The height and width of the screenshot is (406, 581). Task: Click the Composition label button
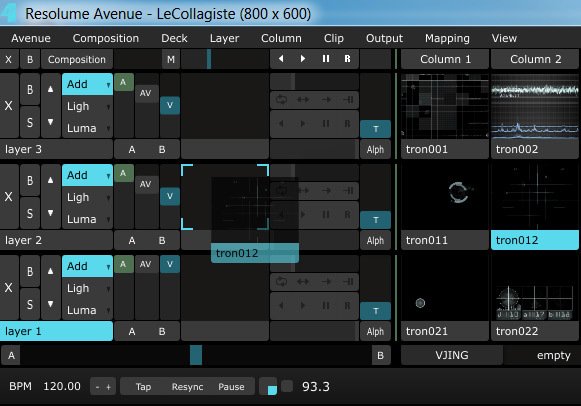[77, 59]
